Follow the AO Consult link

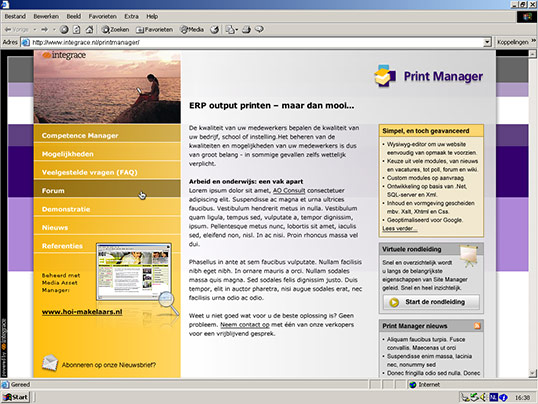[289, 191]
